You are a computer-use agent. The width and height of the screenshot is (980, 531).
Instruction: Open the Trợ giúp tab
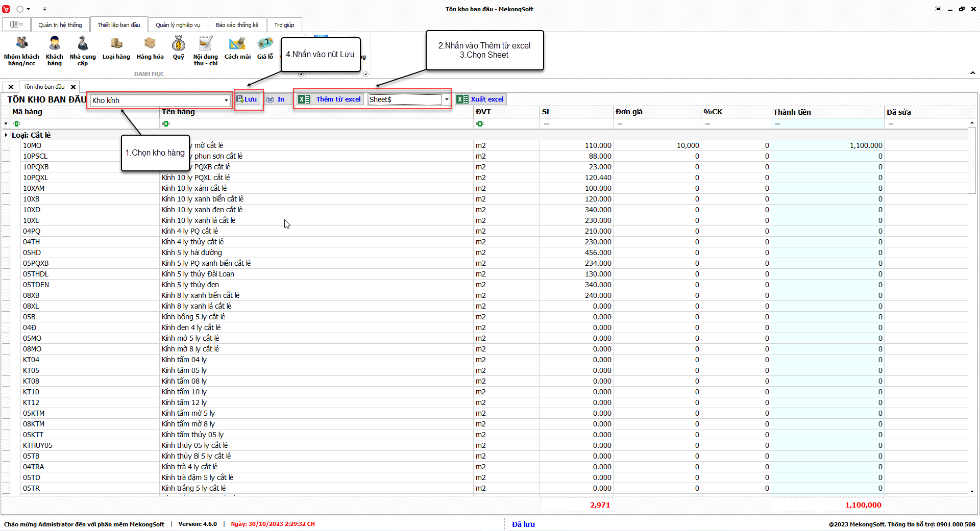284,25
